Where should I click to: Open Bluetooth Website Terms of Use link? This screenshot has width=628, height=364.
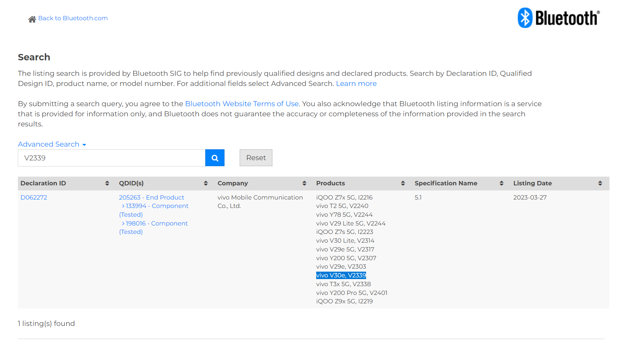click(242, 104)
